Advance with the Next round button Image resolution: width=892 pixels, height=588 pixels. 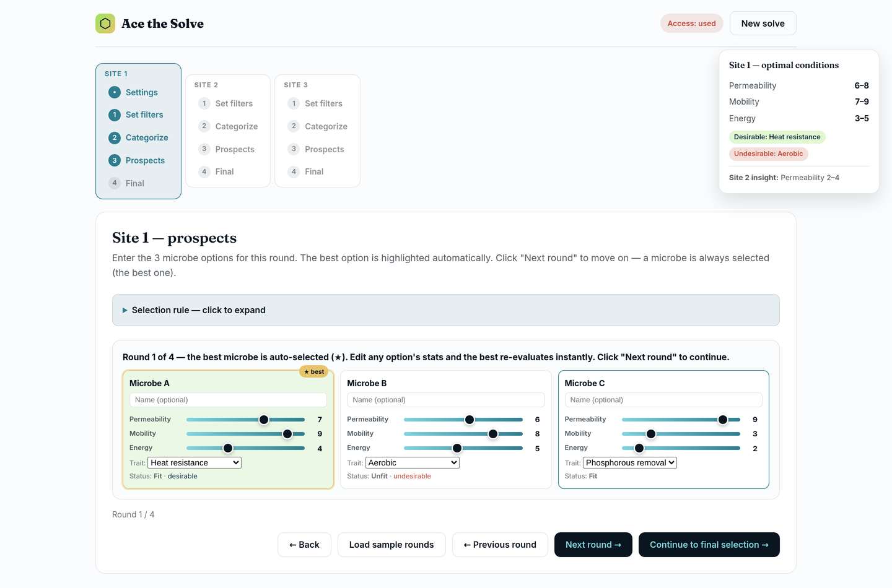click(593, 545)
